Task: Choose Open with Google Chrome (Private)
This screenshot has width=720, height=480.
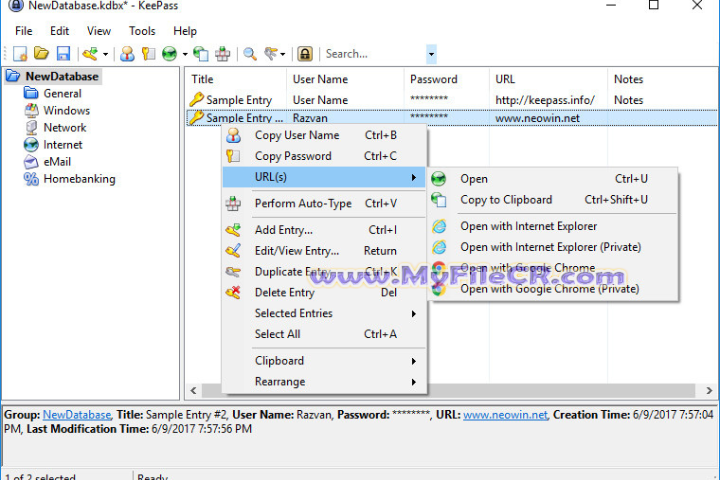Action: pyautogui.click(x=553, y=289)
